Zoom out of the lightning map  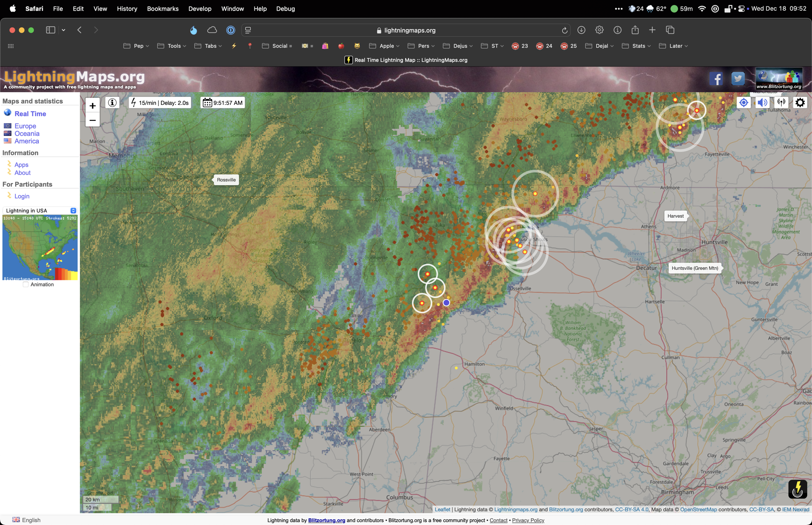click(92, 120)
